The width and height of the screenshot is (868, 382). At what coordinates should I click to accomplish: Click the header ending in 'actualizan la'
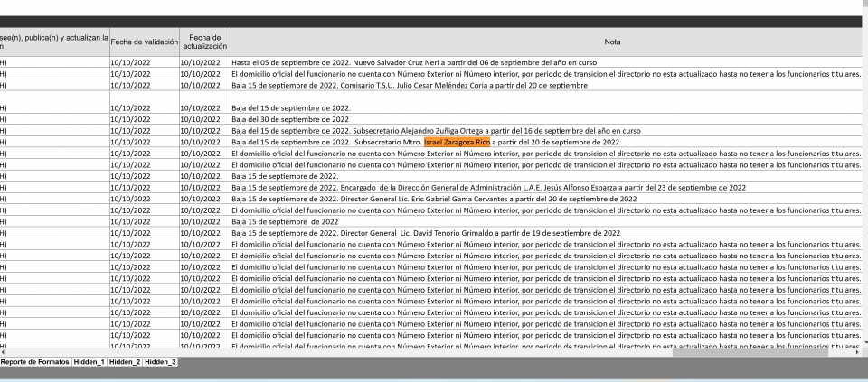coord(54,42)
